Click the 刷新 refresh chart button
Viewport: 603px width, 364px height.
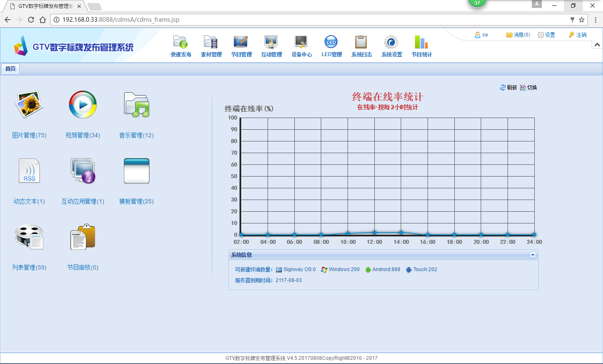[508, 87]
